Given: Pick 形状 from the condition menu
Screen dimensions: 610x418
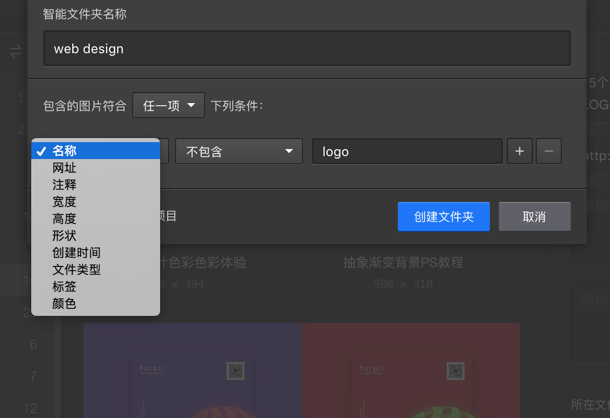Looking at the screenshot, I should coord(65,236).
